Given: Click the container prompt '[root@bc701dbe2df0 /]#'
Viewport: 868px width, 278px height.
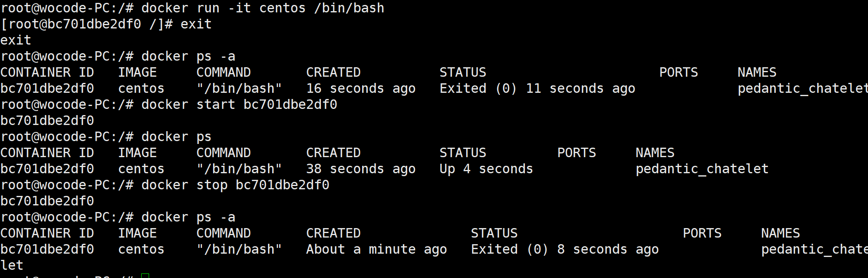Looking at the screenshot, I should pos(87,24).
